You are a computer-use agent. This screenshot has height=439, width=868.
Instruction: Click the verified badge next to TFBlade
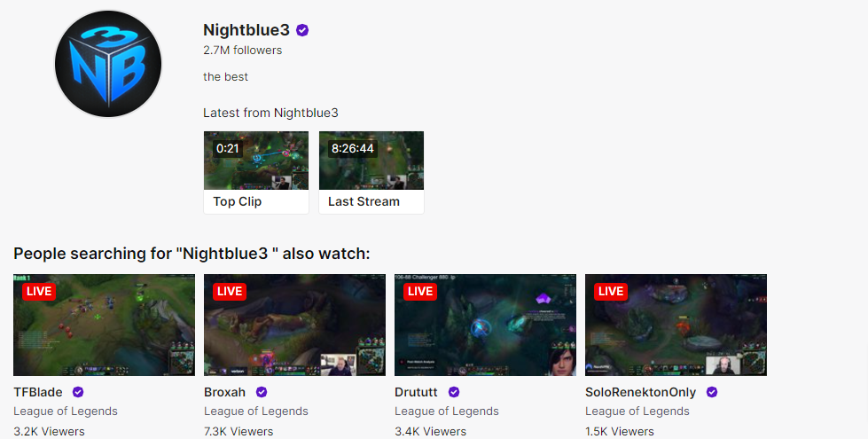coord(78,392)
